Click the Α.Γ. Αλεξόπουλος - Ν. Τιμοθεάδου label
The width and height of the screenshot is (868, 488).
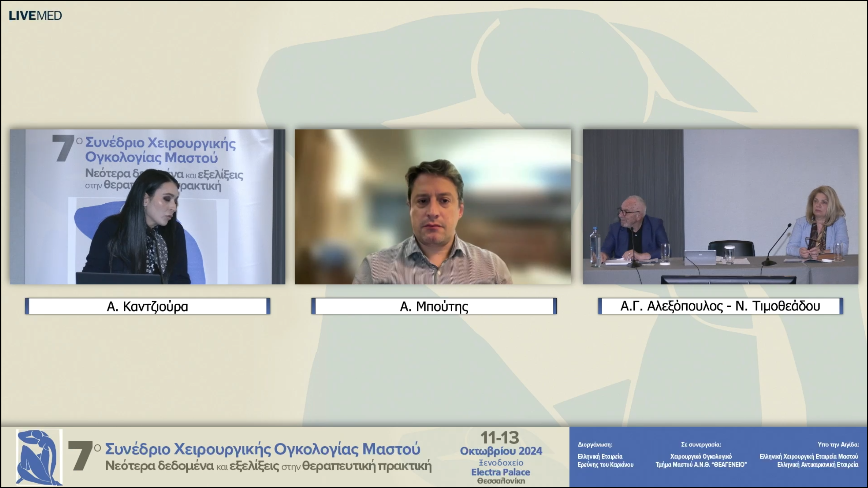pos(720,306)
